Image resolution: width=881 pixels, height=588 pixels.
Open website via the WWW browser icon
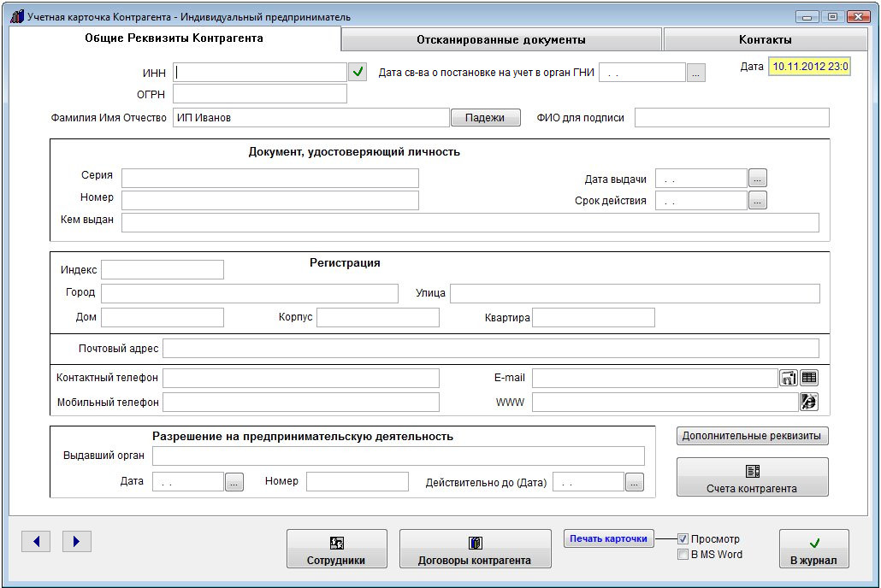tap(809, 402)
